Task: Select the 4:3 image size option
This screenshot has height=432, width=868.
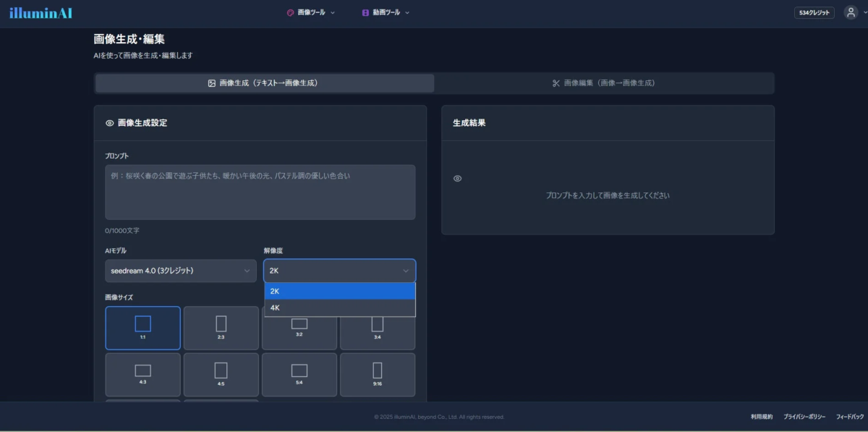Action: [142, 374]
